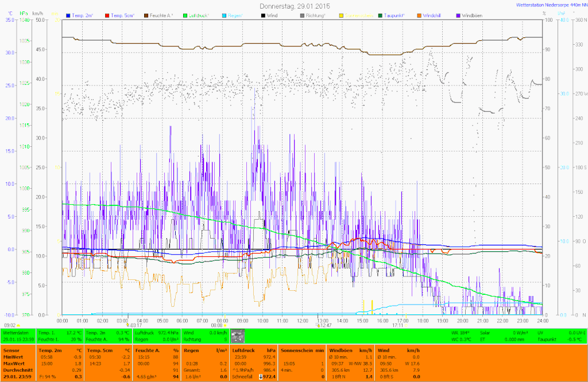Click the blue Temp. 2m legend swatch
The image size is (588, 382).
[x=69, y=15]
